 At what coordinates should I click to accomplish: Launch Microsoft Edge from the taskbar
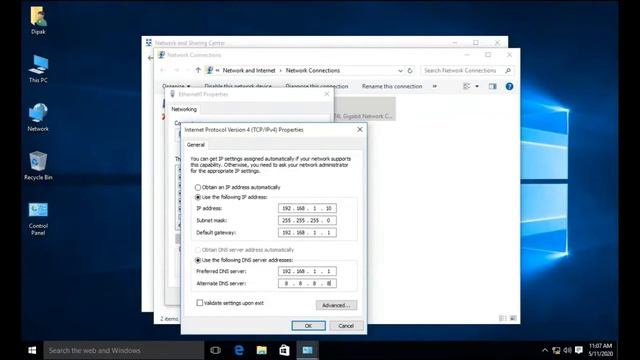point(239,350)
